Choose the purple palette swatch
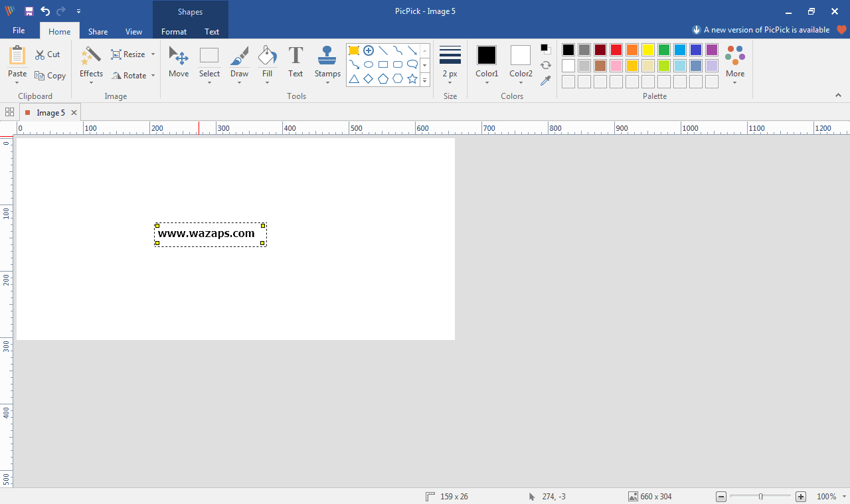850x504 pixels. [x=712, y=50]
